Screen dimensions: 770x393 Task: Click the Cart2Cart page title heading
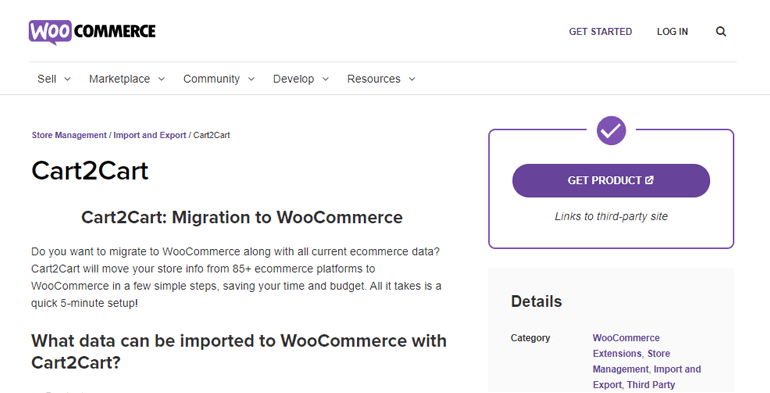tap(90, 171)
